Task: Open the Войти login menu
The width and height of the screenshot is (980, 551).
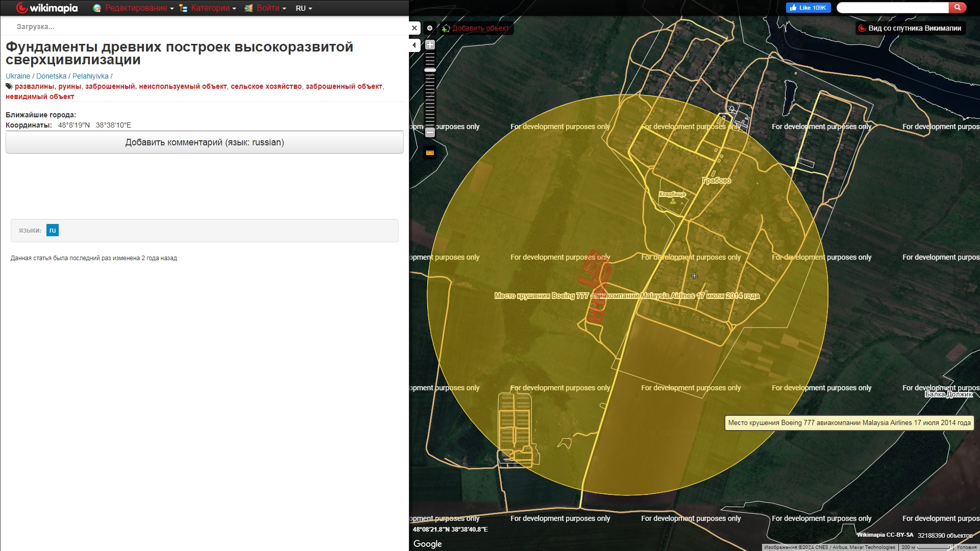Action: (x=265, y=8)
